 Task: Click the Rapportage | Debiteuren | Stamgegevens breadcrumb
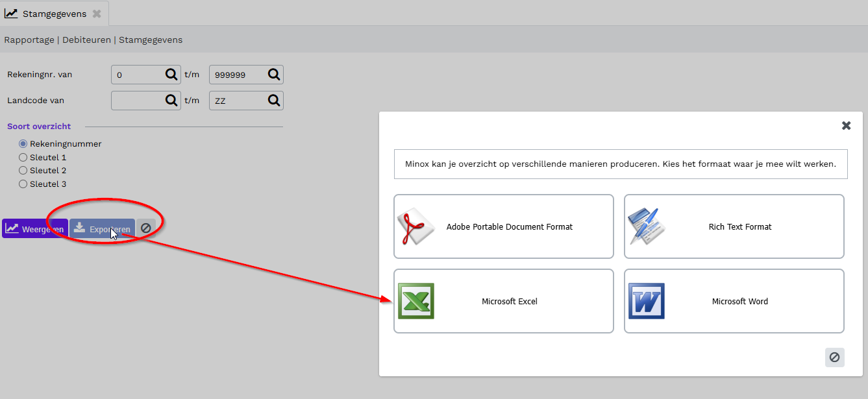93,40
